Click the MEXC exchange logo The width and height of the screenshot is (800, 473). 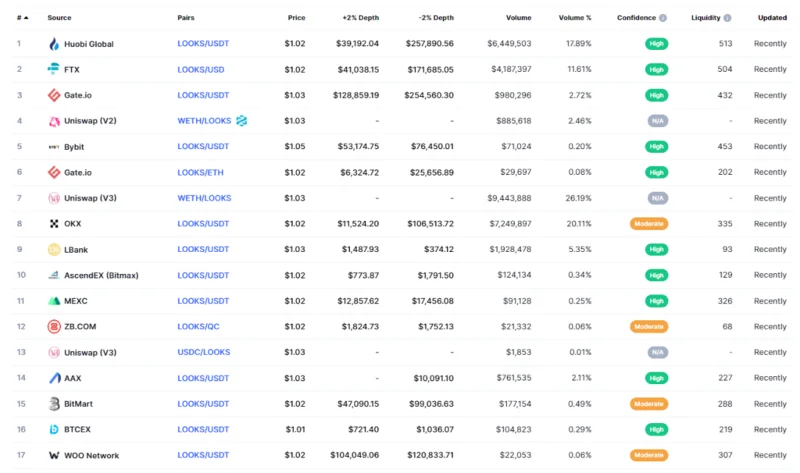pyautogui.click(x=54, y=301)
